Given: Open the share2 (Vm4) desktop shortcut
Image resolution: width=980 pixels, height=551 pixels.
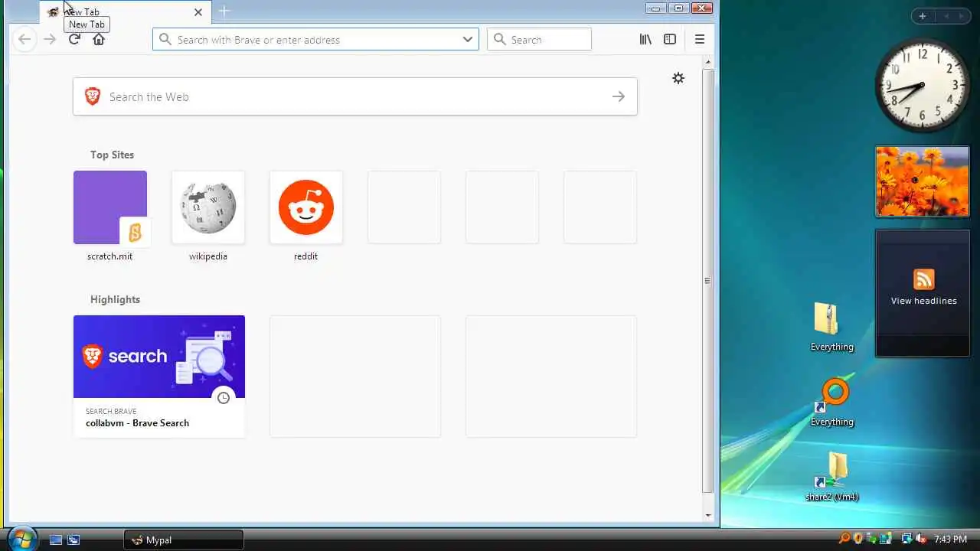Looking at the screenshot, I should click(831, 477).
